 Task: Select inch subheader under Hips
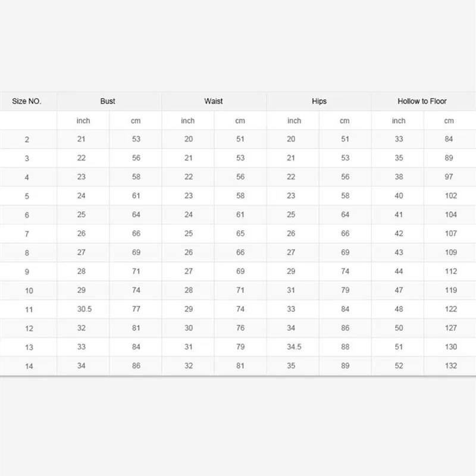click(x=294, y=121)
